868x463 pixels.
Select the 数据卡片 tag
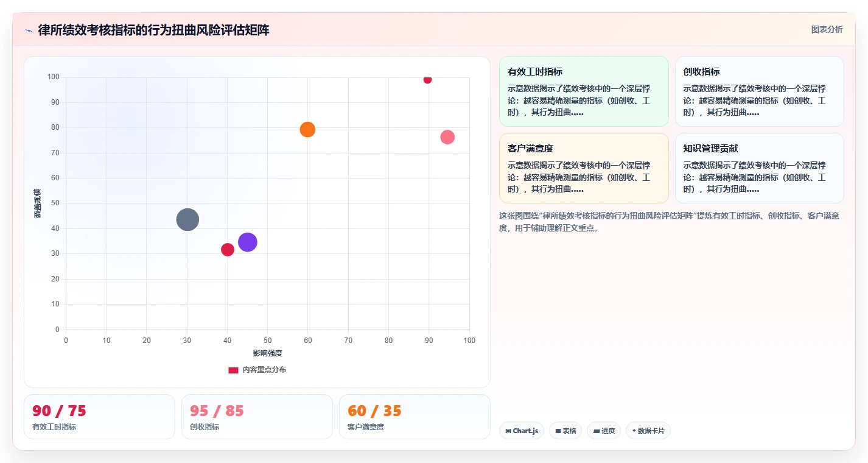coord(648,431)
